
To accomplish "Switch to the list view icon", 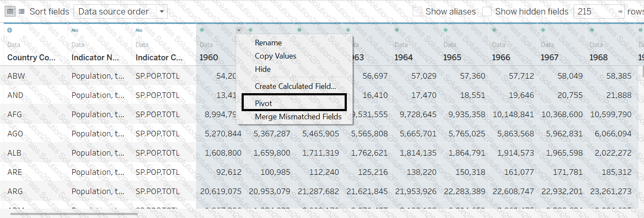I will [x=21, y=12].
